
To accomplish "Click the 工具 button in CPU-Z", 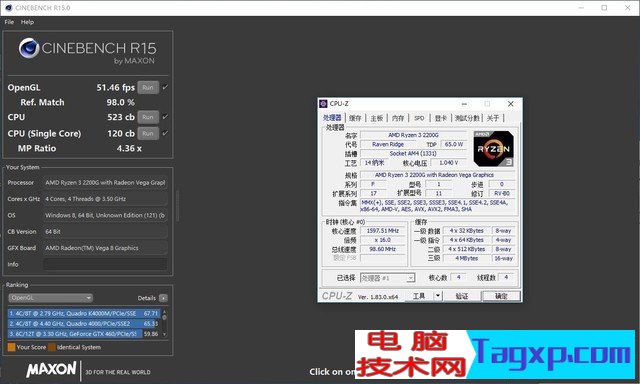I will [x=419, y=296].
